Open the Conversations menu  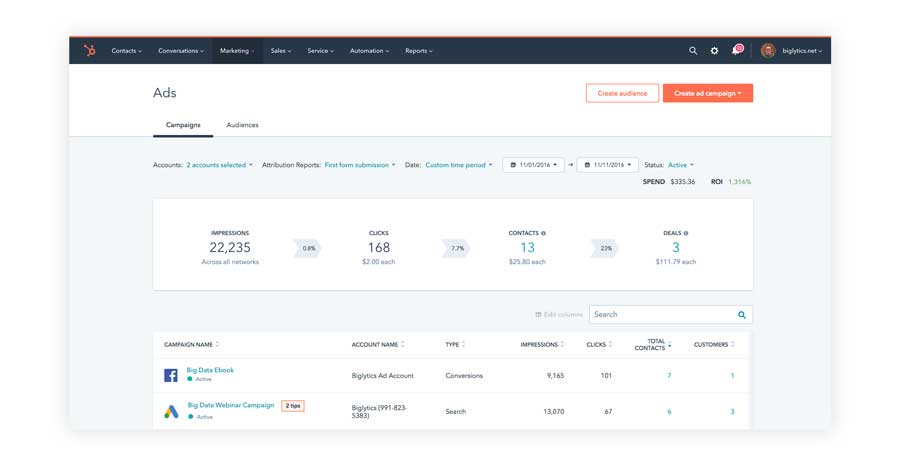[181, 51]
